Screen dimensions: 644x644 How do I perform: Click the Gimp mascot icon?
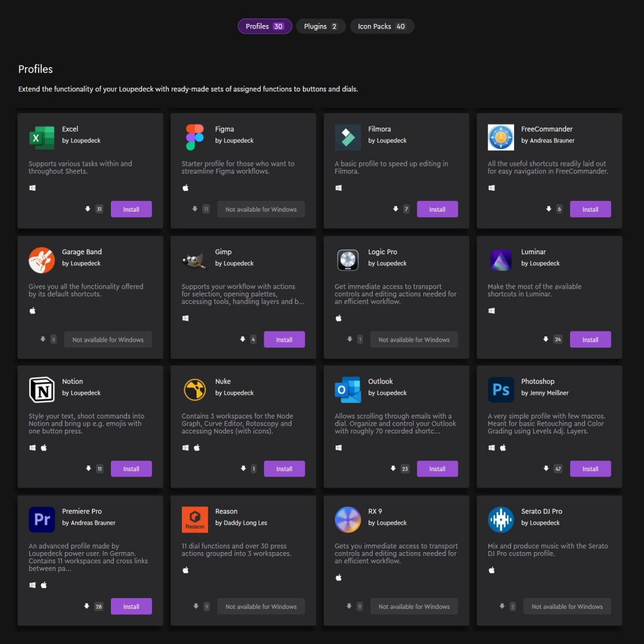pos(194,261)
